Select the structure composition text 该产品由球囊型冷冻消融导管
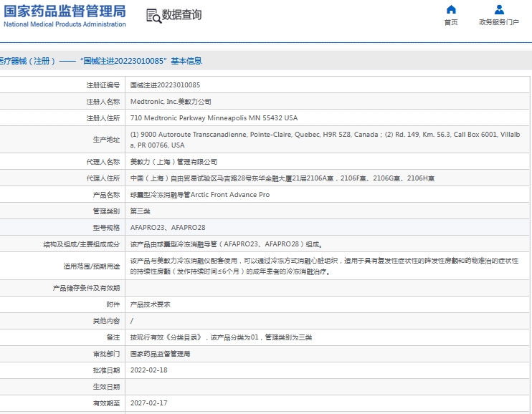This screenshot has width=532, height=414. click(227, 244)
